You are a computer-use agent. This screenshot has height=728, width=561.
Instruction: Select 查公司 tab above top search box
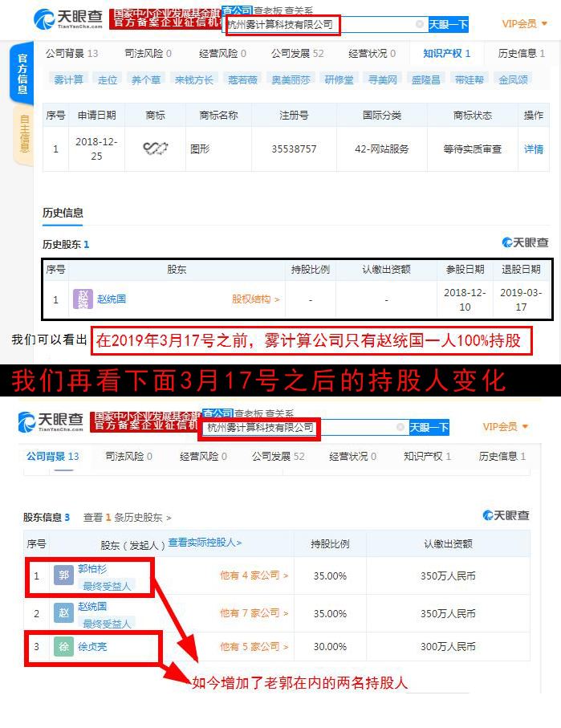[x=238, y=10]
